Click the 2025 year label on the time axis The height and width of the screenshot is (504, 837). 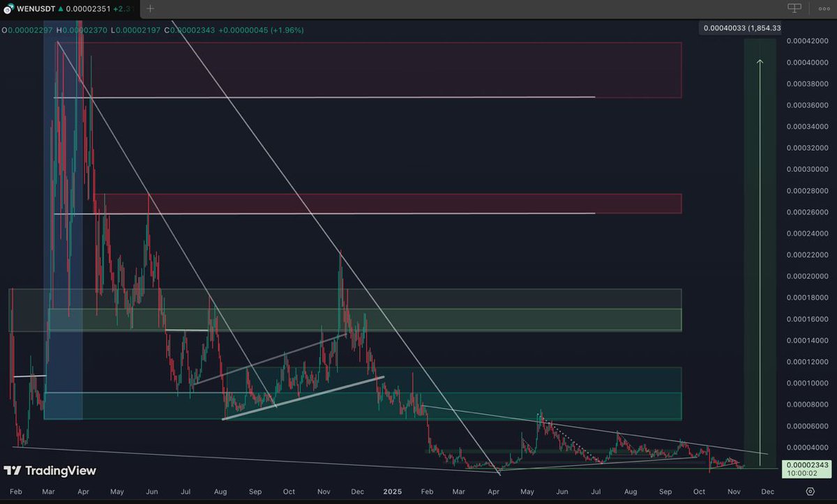click(x=392, y=491)
